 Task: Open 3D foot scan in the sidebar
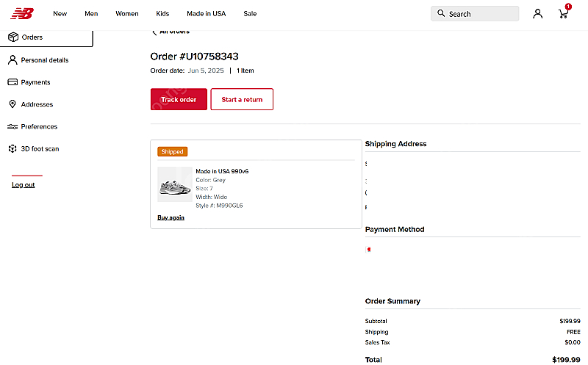40,149
